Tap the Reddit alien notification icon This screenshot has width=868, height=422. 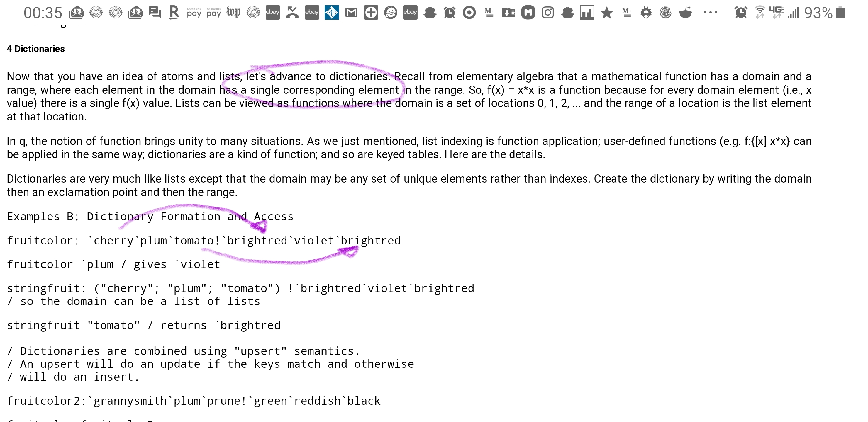[x=685, y=13]
